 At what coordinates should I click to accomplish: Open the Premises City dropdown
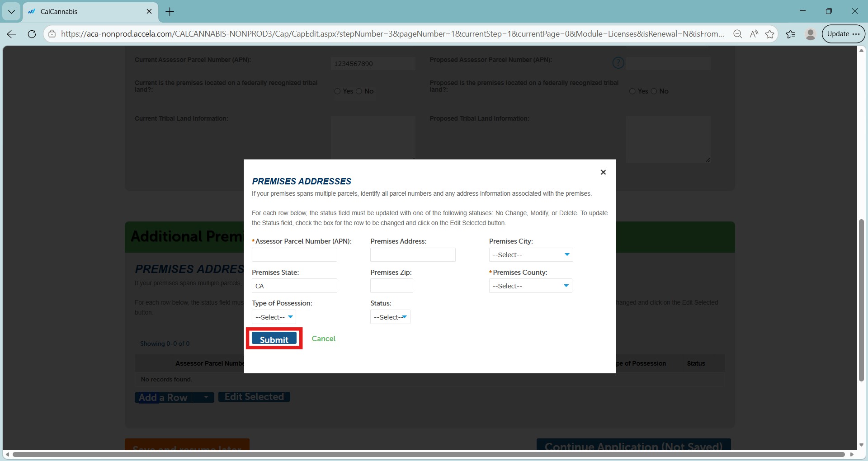[x=531, y=255]
